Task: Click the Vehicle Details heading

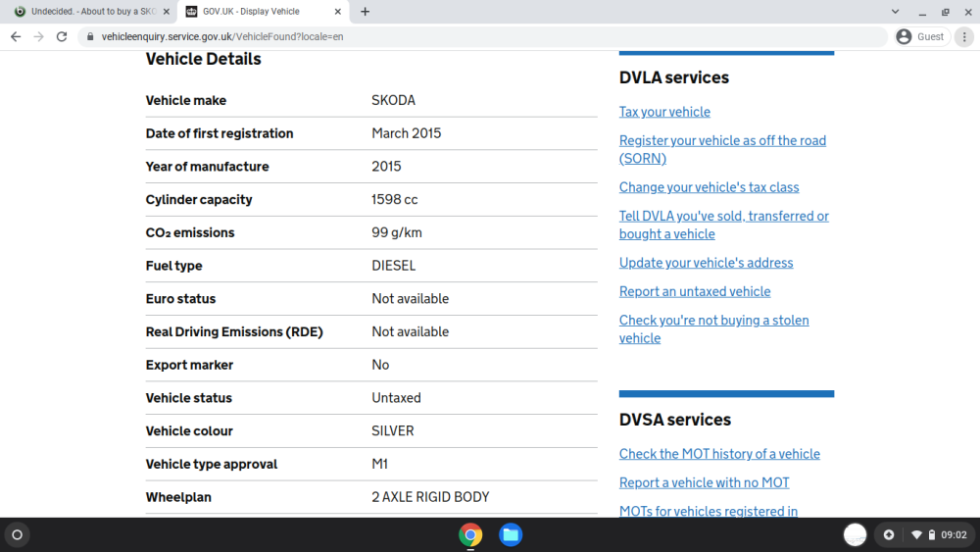Action: tap(203, 60)
